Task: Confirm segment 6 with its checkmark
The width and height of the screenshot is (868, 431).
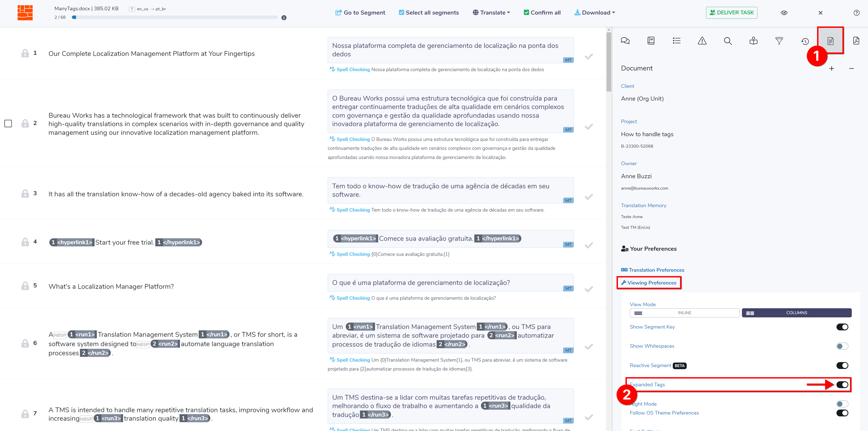Action: pyautogui.click(x=589, y=347)
